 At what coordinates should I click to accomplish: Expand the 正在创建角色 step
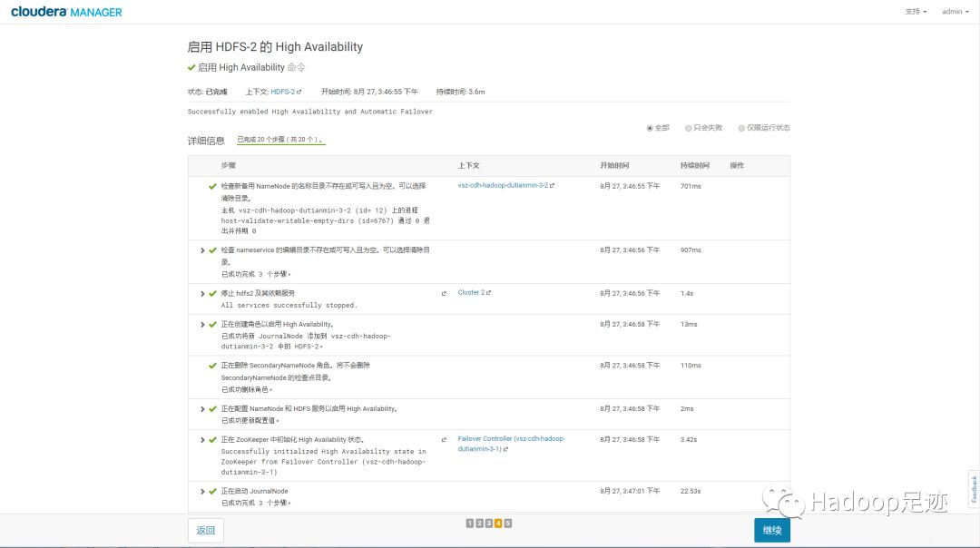point(202,325)
